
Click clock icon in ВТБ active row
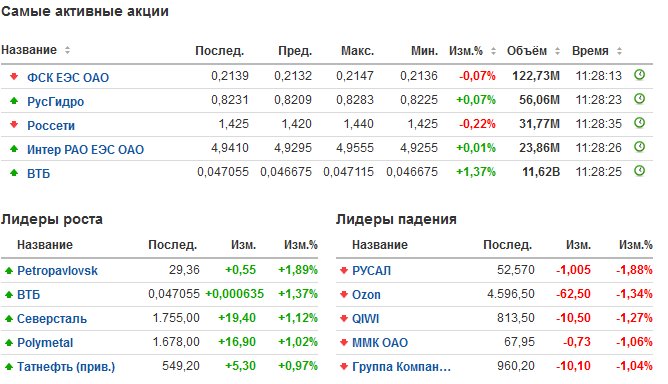click(639, 171)
